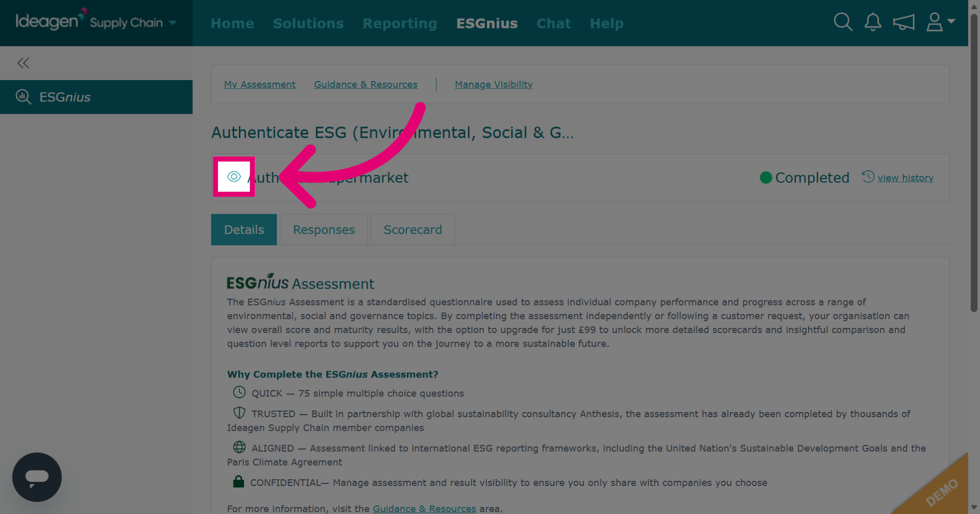Open the My Assessment link
The height and width of the screenshot is (514, 980).
point(260,84)
